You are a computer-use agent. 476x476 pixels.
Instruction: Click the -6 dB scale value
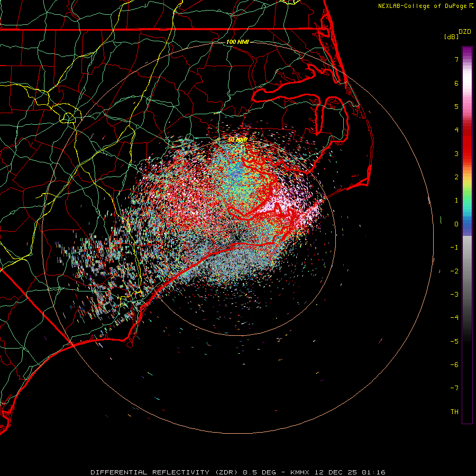tap(454, 365)
